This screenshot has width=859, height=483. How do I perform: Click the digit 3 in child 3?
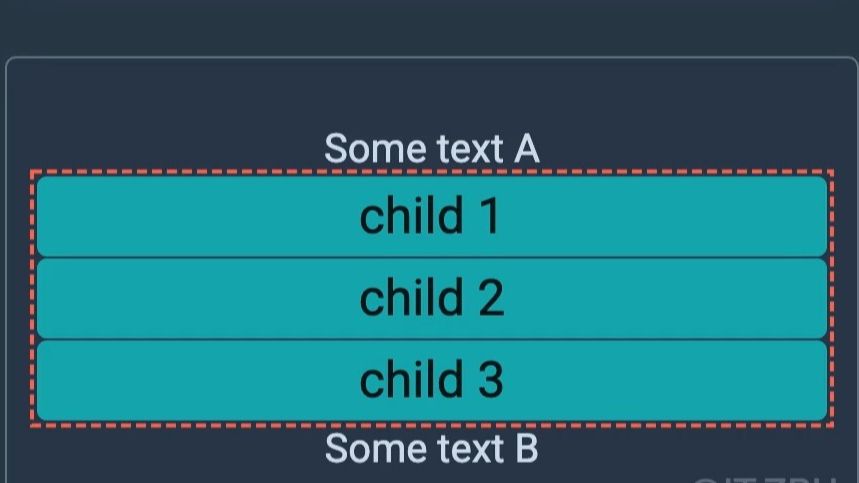coord(490,380)
